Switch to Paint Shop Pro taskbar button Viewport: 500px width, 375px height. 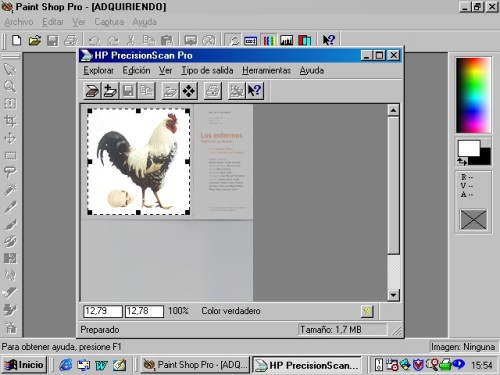click(x=196, y=365)
